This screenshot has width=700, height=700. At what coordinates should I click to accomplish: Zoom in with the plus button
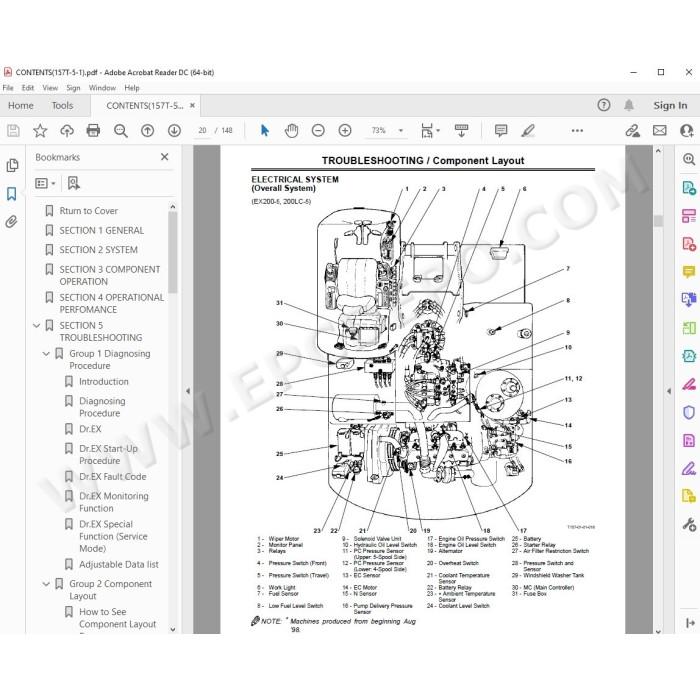pos(345,130)
